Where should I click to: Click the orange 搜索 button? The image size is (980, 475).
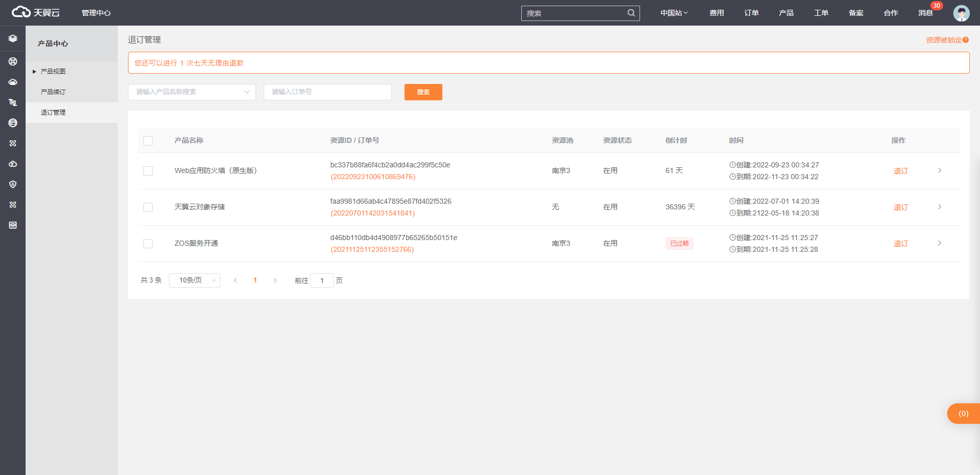point(423,92)
